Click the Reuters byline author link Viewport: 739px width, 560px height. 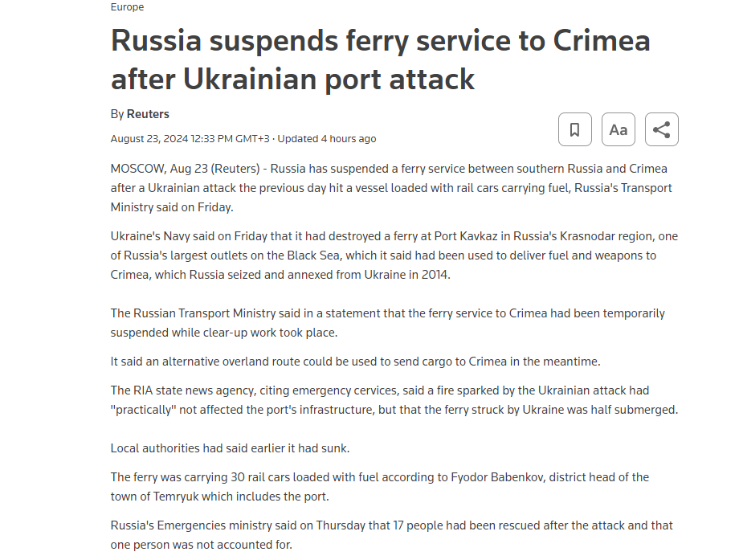pyautogui.click(x=148, y=114)
